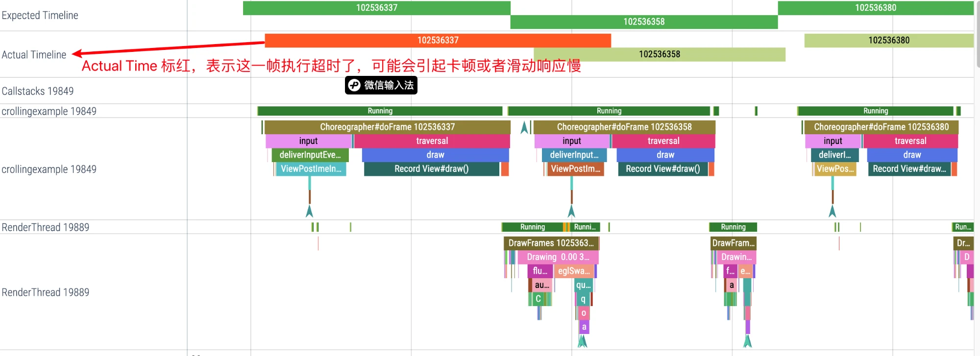Select the deliverInputEve… slice in the first frame

310,155
